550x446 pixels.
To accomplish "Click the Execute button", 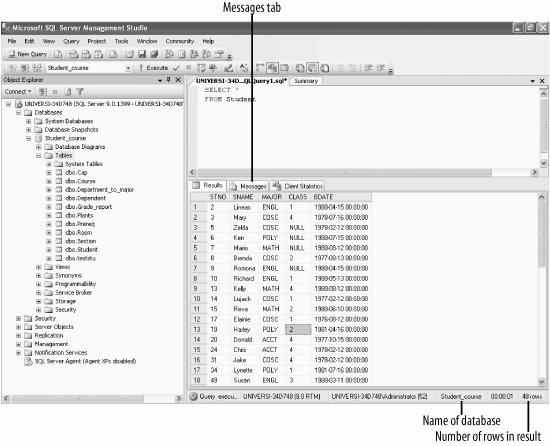I will pyautogui.click(x=154, y=68).
